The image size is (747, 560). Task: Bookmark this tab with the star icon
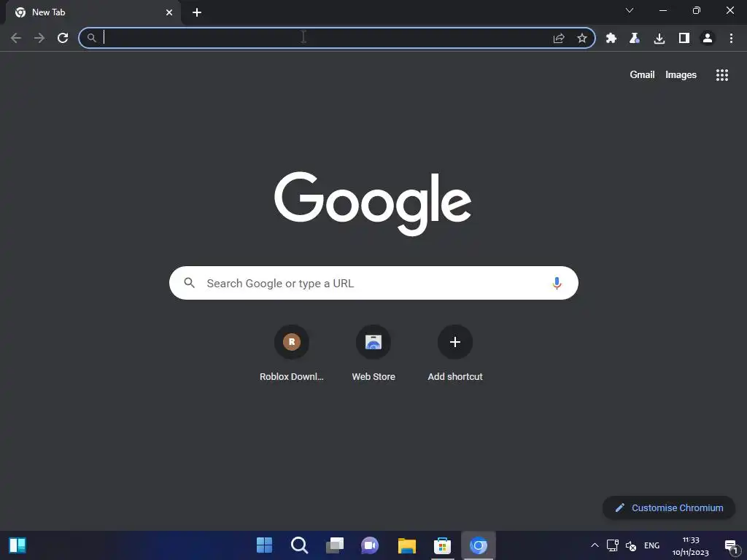click(x=581, y=38)
